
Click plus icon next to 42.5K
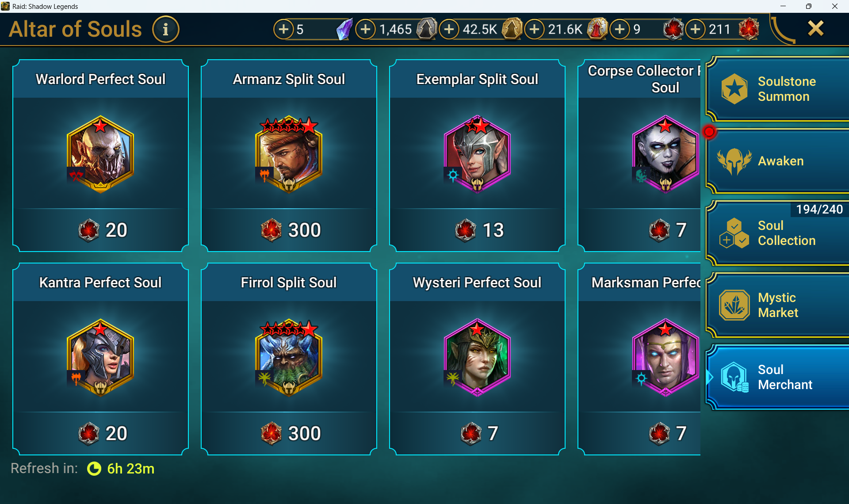point(449,29)
